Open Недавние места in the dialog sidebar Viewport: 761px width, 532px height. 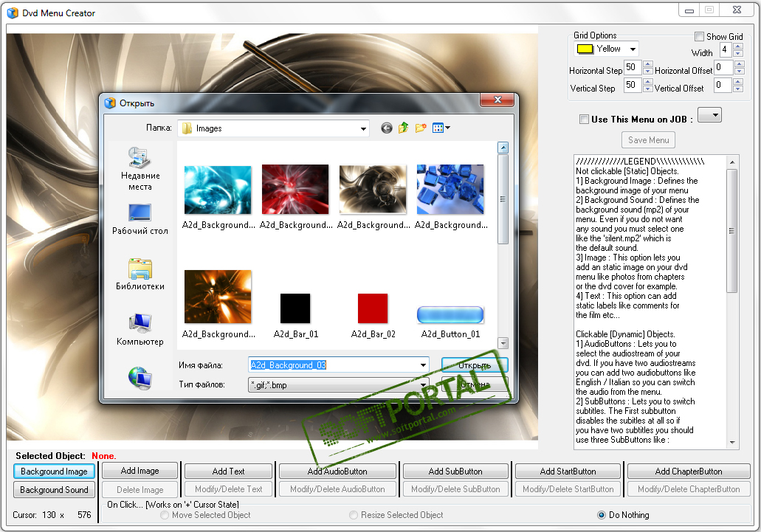pos(140,169)
